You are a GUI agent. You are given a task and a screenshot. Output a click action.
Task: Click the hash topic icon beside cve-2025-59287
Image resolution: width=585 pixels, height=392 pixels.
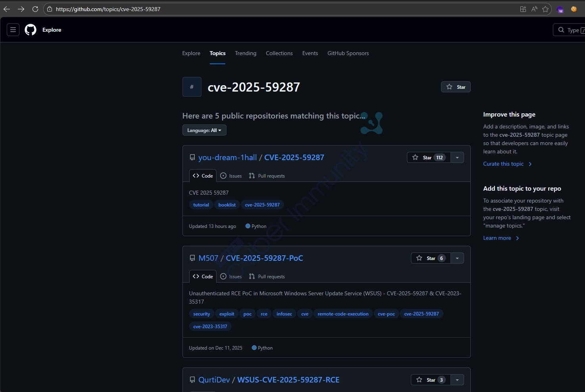click(x=192, y=87)
